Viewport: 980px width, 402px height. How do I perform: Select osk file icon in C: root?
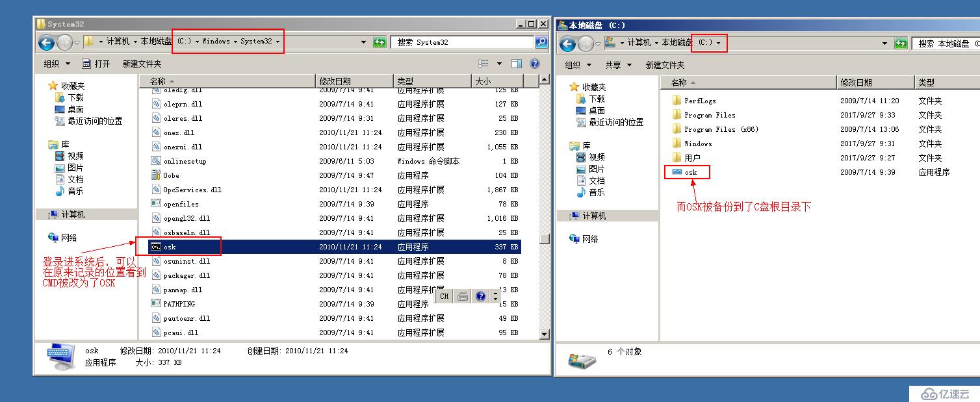click(677, 172)
